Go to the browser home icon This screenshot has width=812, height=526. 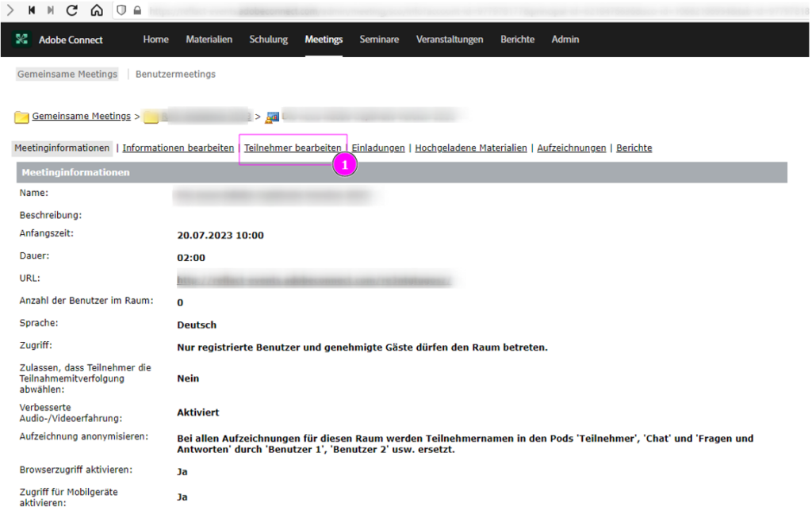[x=96, y=10]
